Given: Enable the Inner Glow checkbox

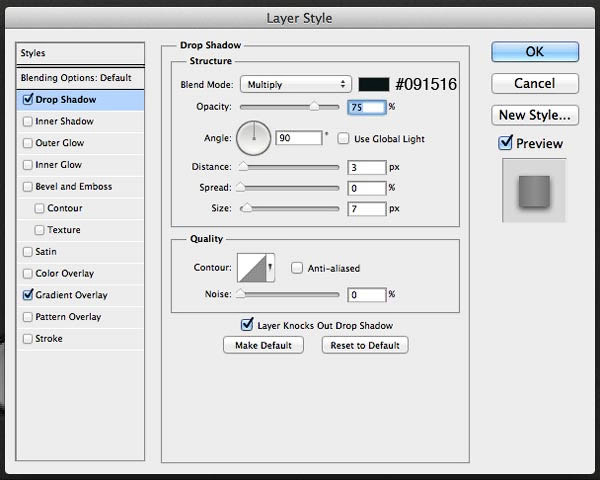Looking at the screenshot, I should 28,165.
